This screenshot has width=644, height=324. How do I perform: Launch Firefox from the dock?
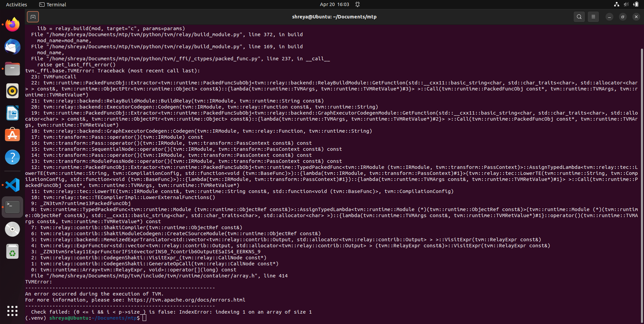[x=12, y=24]
